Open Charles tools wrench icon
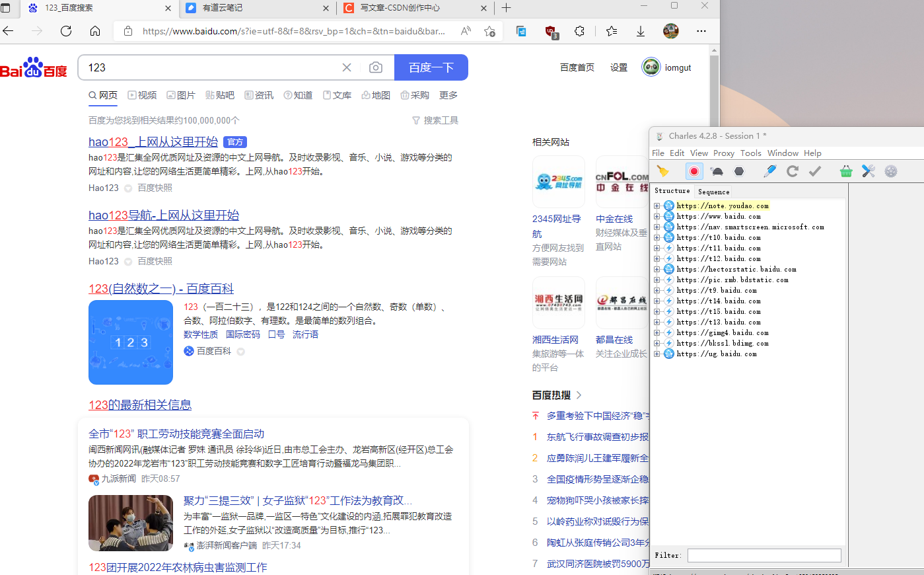 pos(869,171)
